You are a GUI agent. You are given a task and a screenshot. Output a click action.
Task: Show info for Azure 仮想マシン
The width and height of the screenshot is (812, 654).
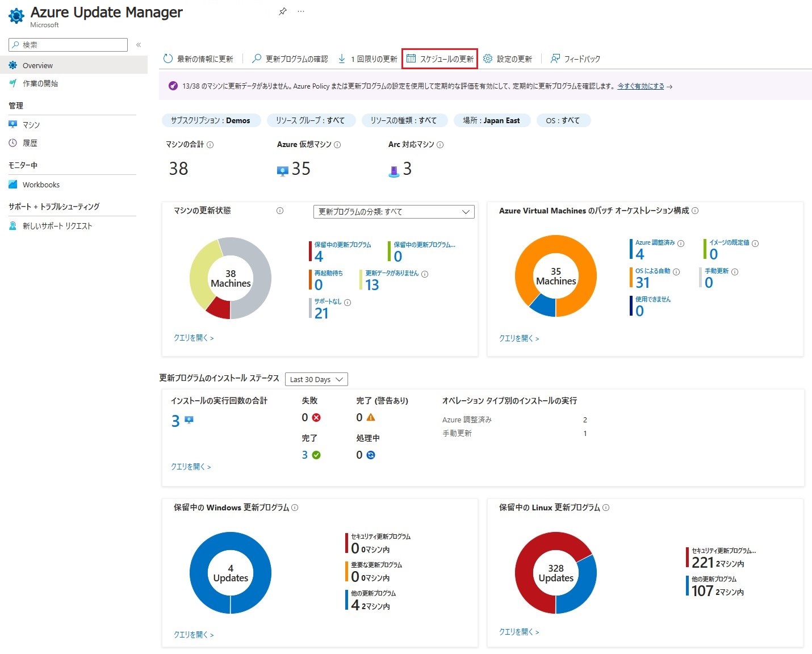pos(337,145)
